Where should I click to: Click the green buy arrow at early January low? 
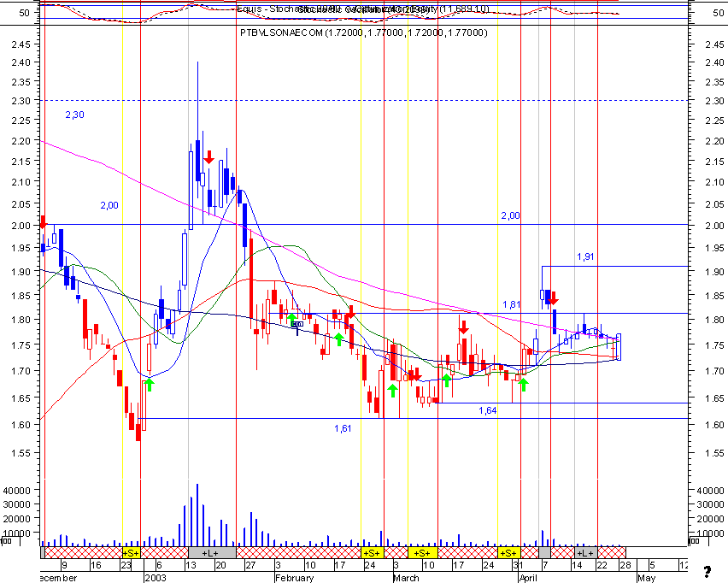click(149, 385)
